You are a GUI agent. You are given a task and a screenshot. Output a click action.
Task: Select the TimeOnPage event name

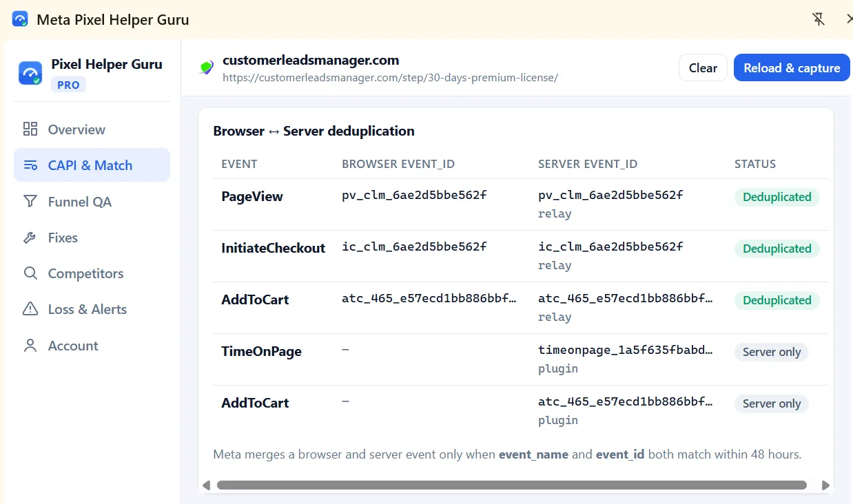tap(261, 351)
